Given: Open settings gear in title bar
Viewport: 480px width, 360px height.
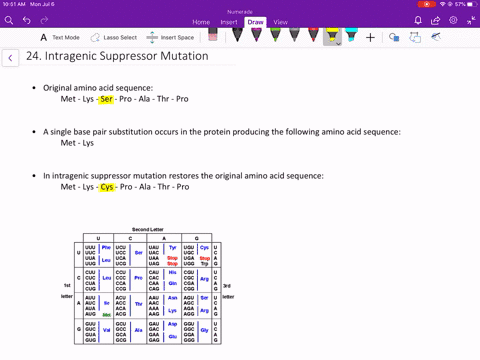Looking at the screenshot, I should click(x=453, y=20).
